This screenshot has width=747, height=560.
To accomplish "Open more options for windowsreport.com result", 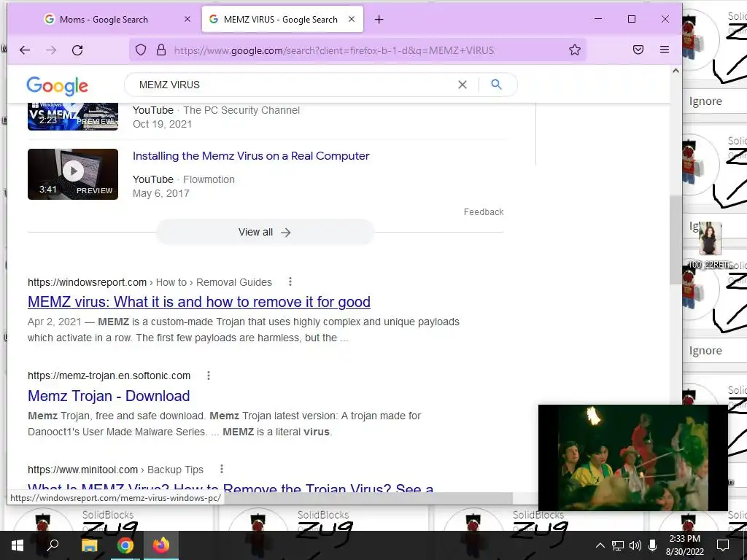I will (x=290, y=282).
